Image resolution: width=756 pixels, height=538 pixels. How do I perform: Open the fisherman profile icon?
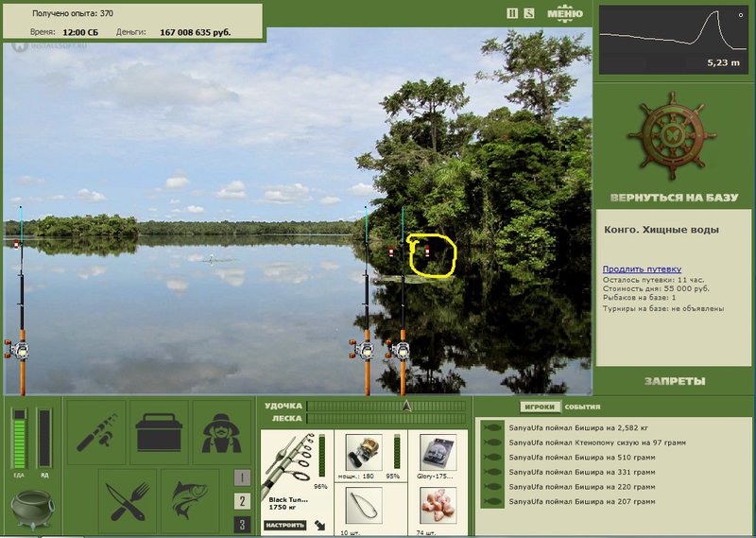tap(221, 431)
